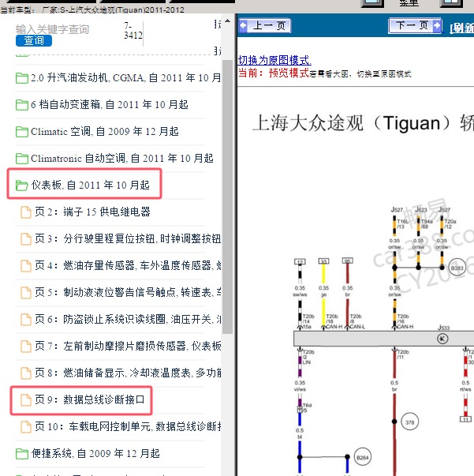The height and width of the screenshot is (476, 474).
Task: Click the scroll-up arrow of tree panel
Action: coord(227,21)
